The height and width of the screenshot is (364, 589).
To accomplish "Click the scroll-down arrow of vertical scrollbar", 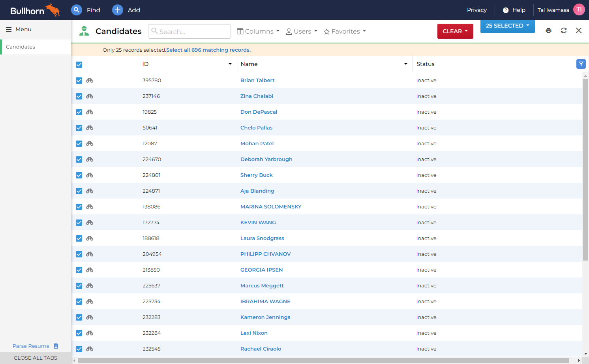I will pyautogui.click(x=585, y=354).
